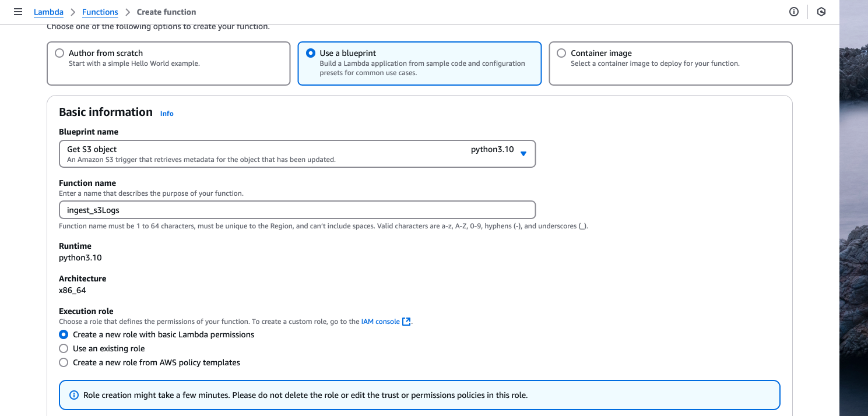The width and height of the screenshot is (868, 416).
Task: Open the IAM console link
Action: tap(381, 322)
